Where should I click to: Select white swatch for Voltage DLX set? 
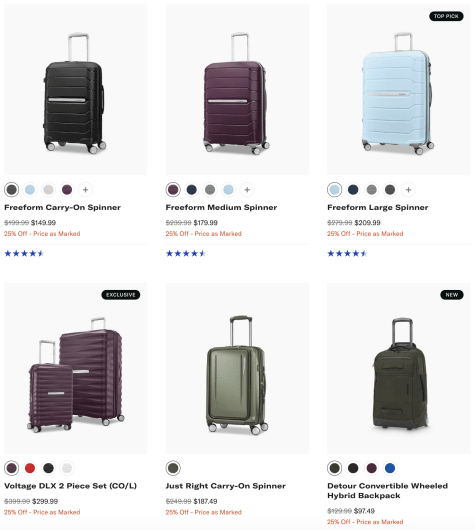tap(67, 468)
